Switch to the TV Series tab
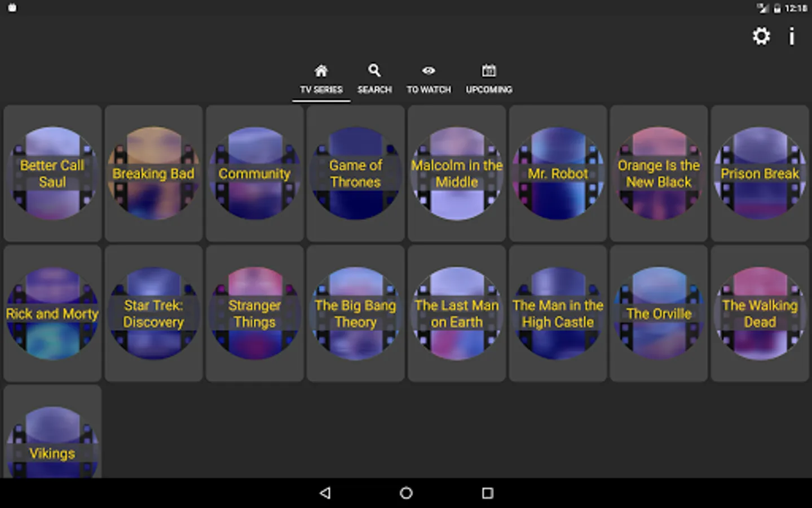 [321, 80]
